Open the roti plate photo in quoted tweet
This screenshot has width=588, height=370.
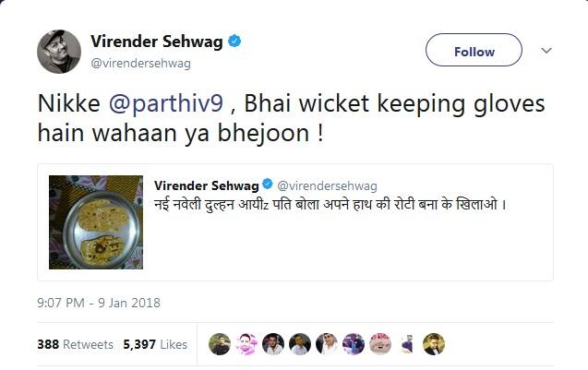(x=95, y=221)
